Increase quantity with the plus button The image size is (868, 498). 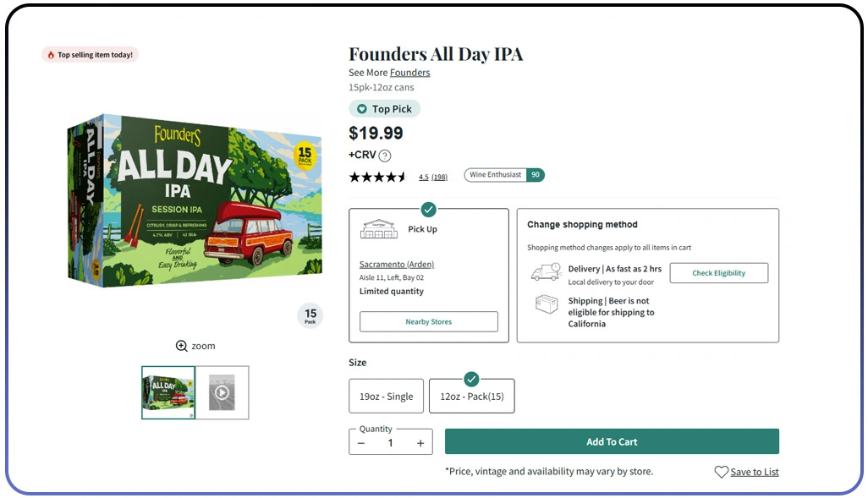click(420, 443)
